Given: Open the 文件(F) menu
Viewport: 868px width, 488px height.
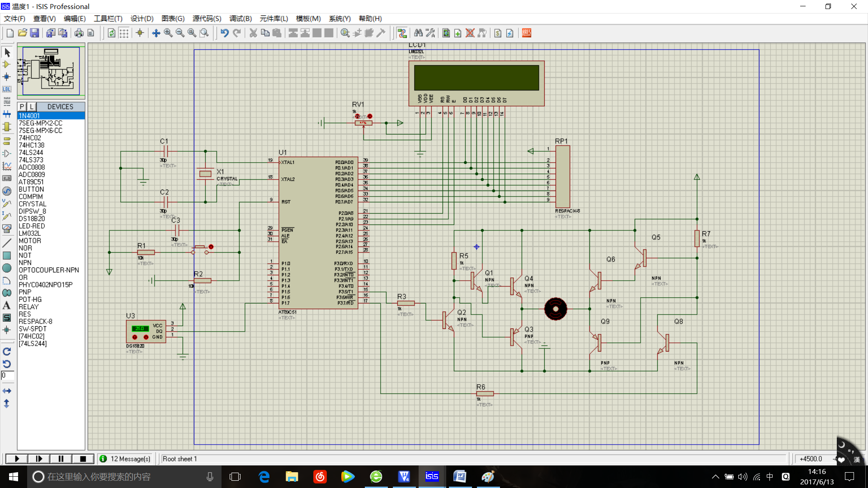Looking at the screenshot, I should coord(14,19).
